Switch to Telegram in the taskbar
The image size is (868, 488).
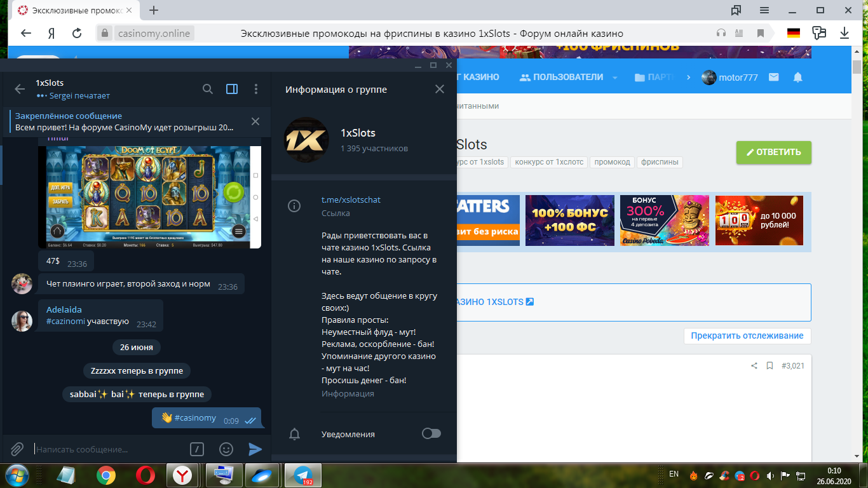(302, 475)
